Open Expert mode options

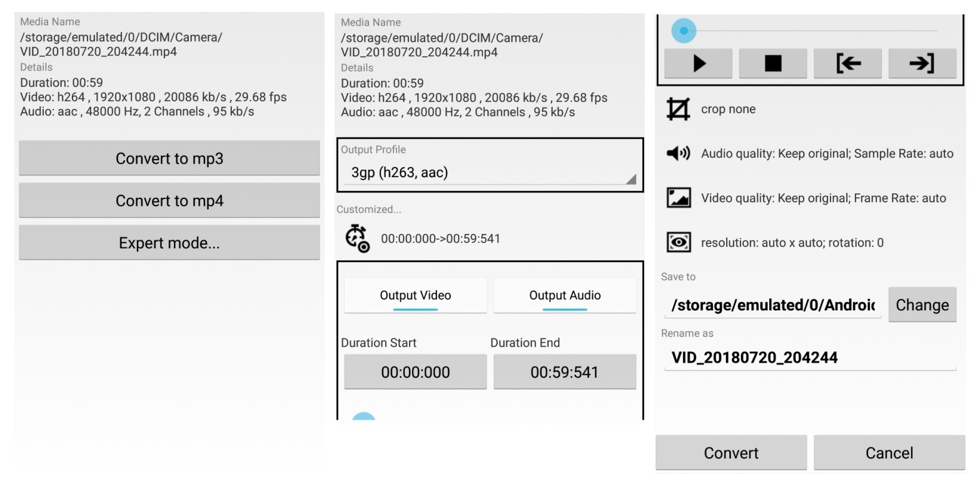click(x=169, y=243)
